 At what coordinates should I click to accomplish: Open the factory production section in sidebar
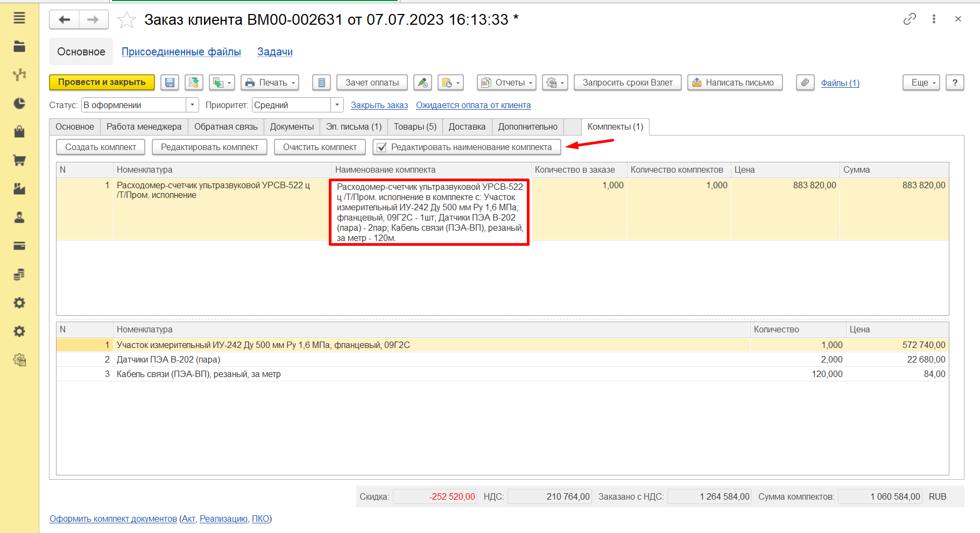[19, 189]
